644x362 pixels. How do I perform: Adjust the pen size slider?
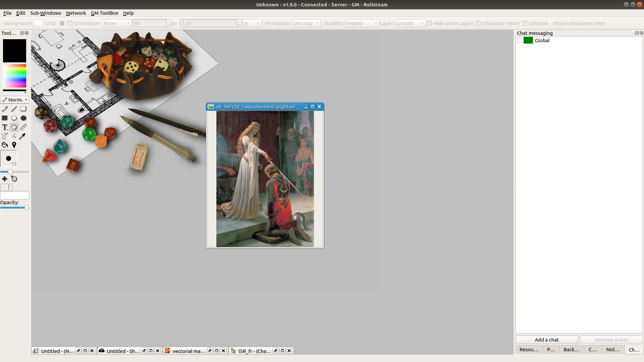pyautogui.click(x=14, y=172)
